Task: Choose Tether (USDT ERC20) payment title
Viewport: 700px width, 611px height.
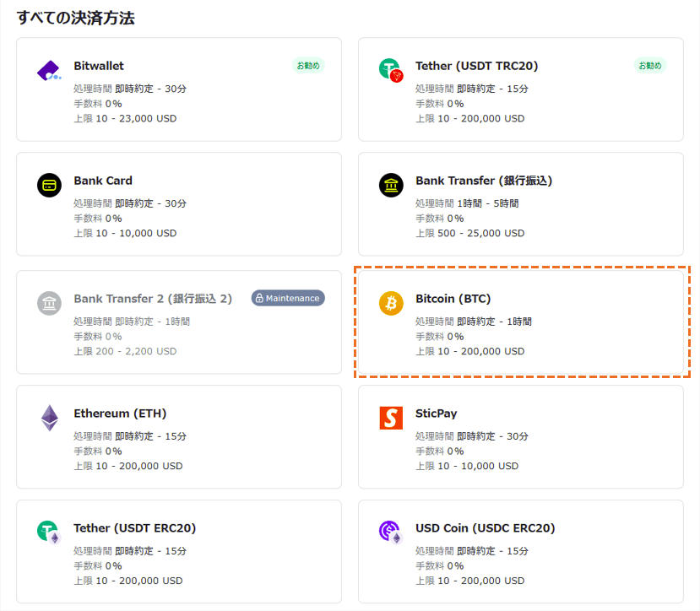Action: pyautogui.click(x=135, y=527)
